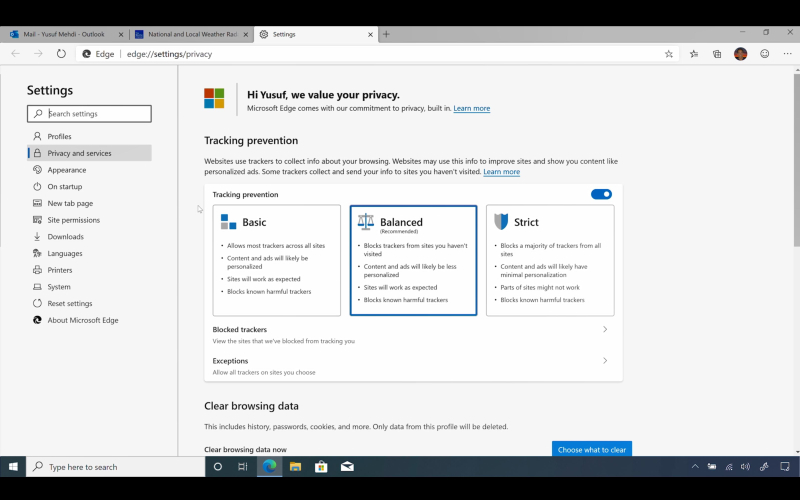Open Task View on taskbar
The width and height of the screenshot is (800, 500).
243,467
